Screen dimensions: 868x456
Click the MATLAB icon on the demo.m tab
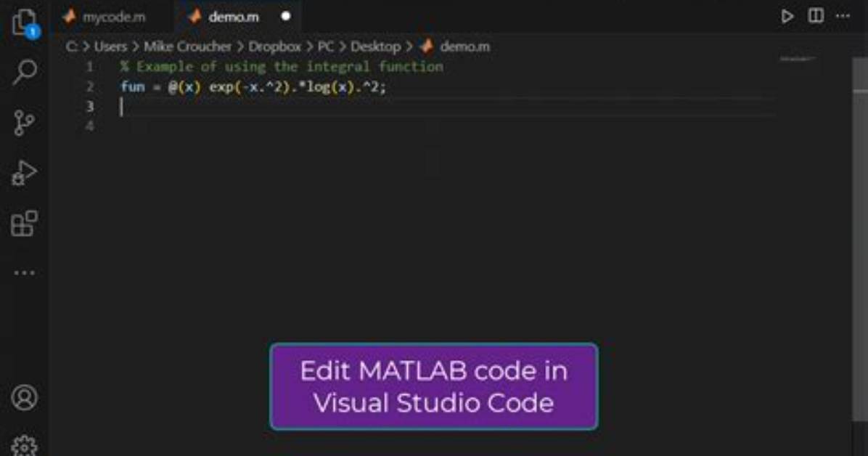click(195, 17)
